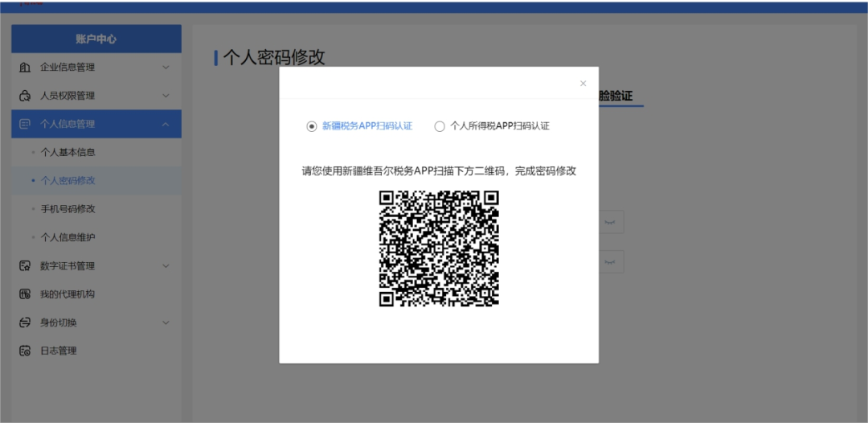Open 手机号码修改 submenu item

96,209
